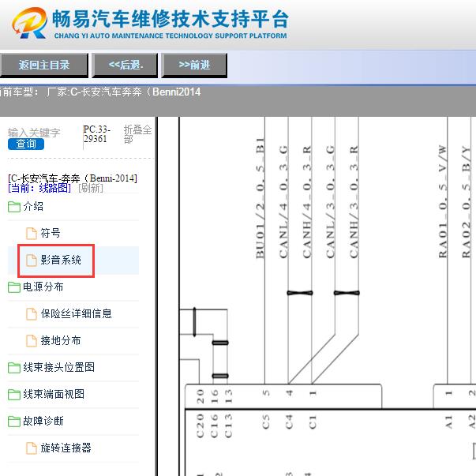Open the 旋转连接器 entry
476x476 pixels.
tap(66, 448)
